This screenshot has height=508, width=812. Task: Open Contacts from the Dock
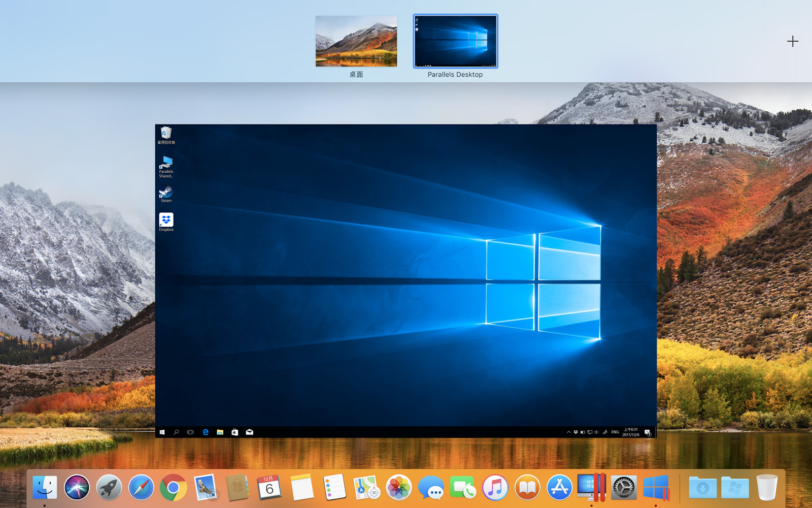[238, 488]
